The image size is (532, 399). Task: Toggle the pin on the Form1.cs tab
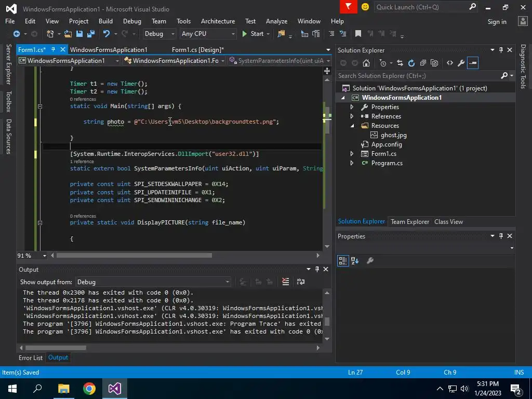click(54, 49)
